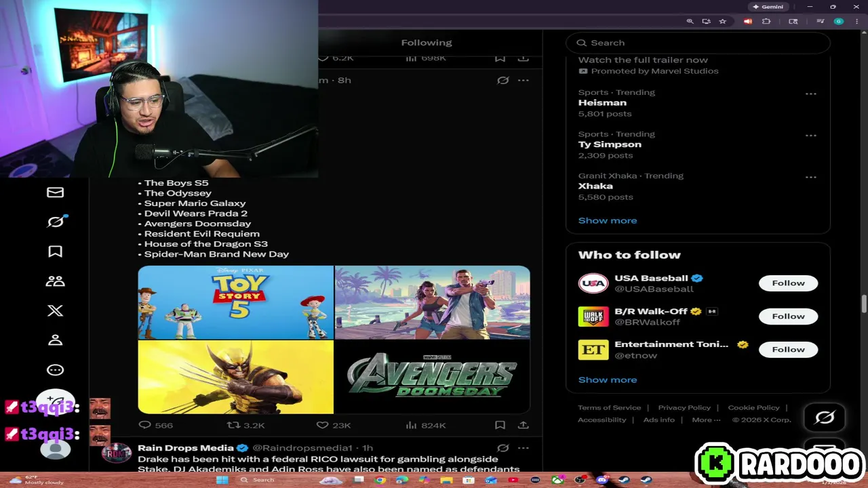Open Entertainment Tonight ET avatar
This screenshot has height=488, width=868.
(x=593, y=350)
